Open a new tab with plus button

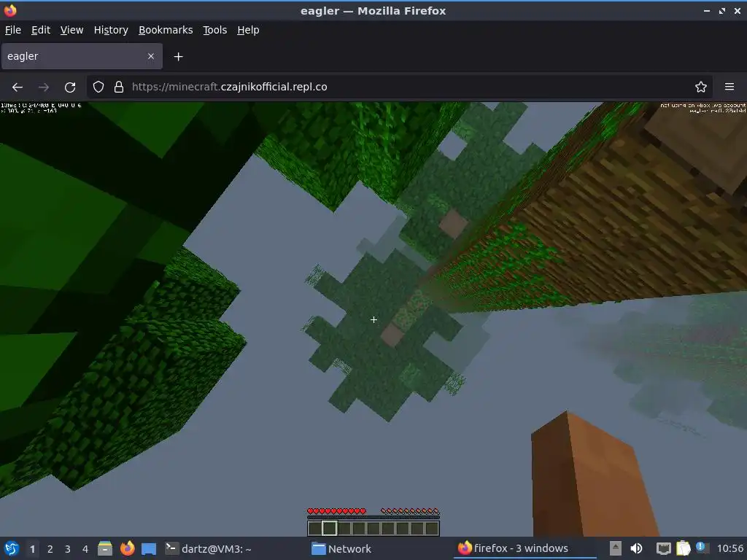tap(178, 57)
